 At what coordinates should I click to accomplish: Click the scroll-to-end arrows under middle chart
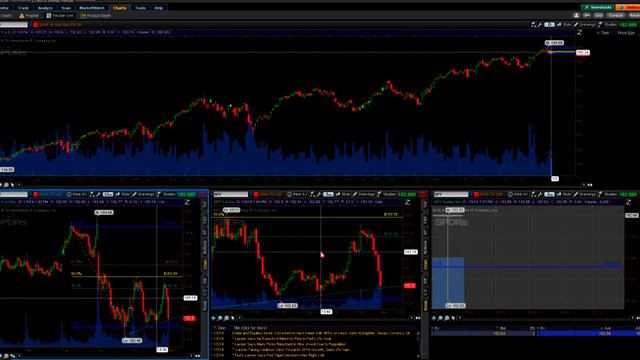[418, 318]
